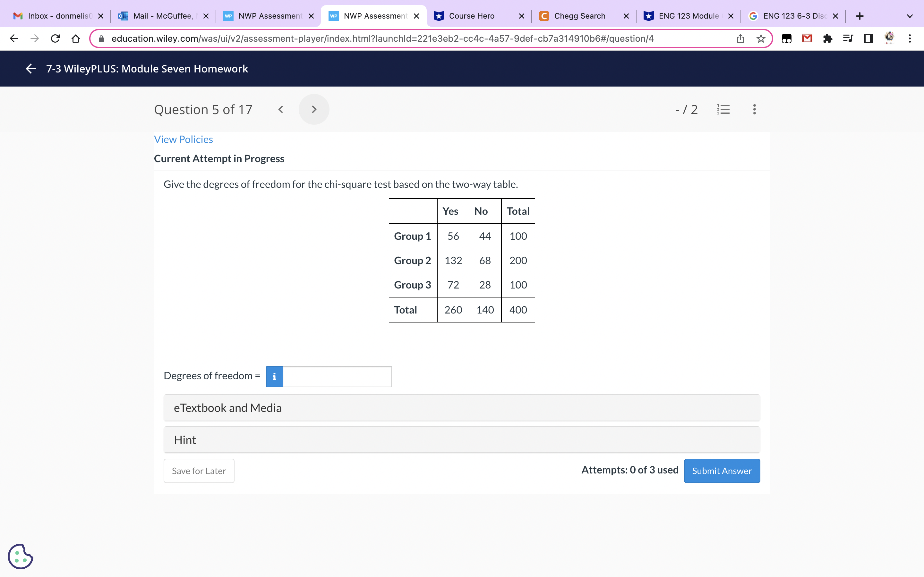Viewport: 924px width, 577px height.
Task: Open the tab search dropdown arrow
Action: (910, 16)
